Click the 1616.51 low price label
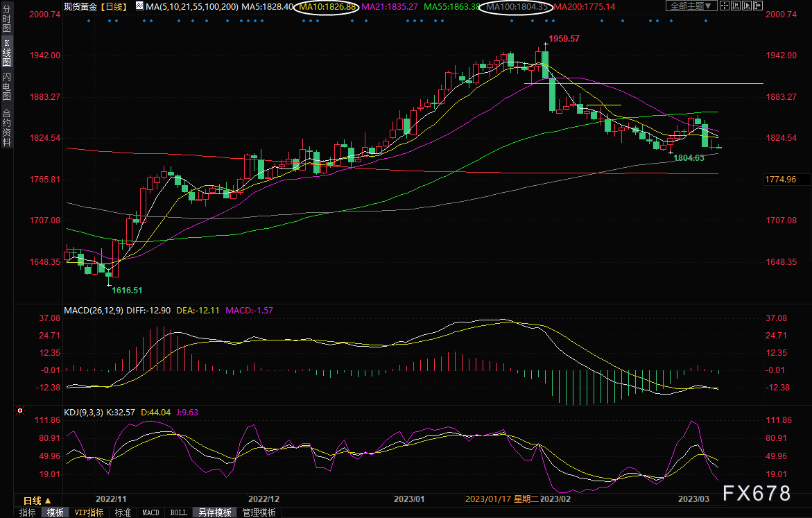Viewport: 812px width, 518px height. point(127,290)
